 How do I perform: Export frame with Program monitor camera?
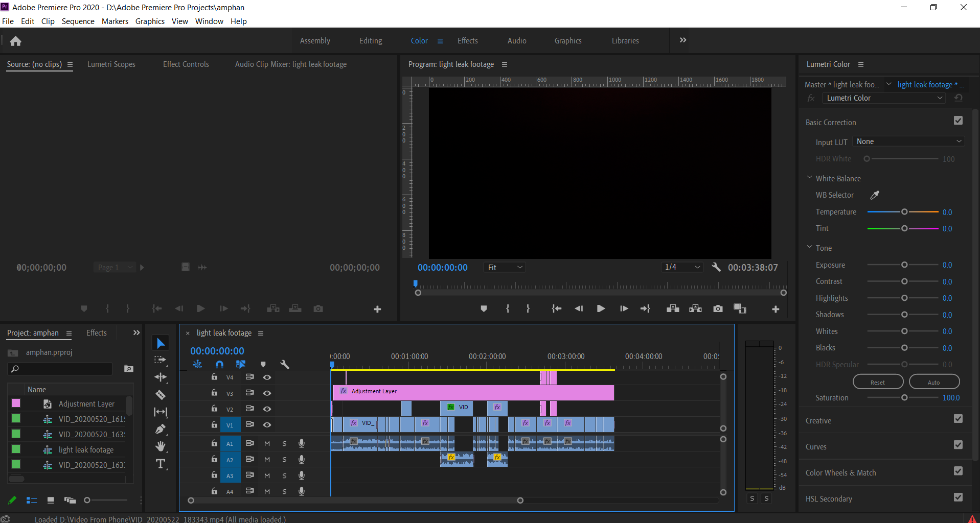(x=718, y=308)
